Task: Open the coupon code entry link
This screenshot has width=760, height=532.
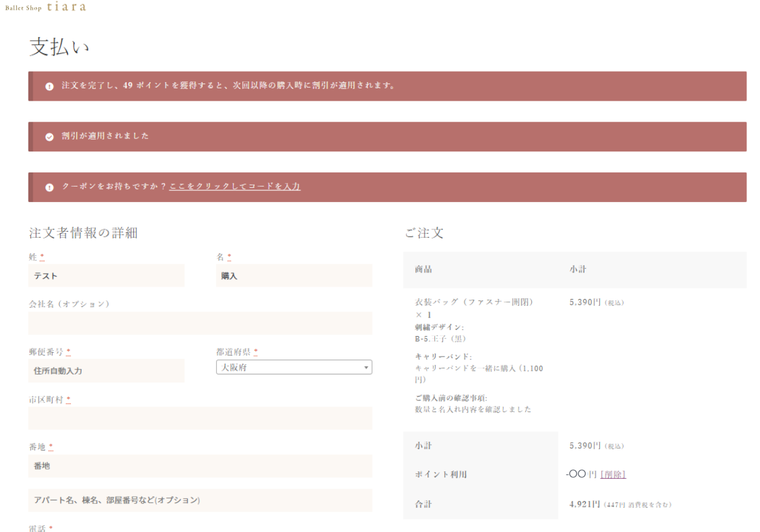Action: tap(235, 186)
